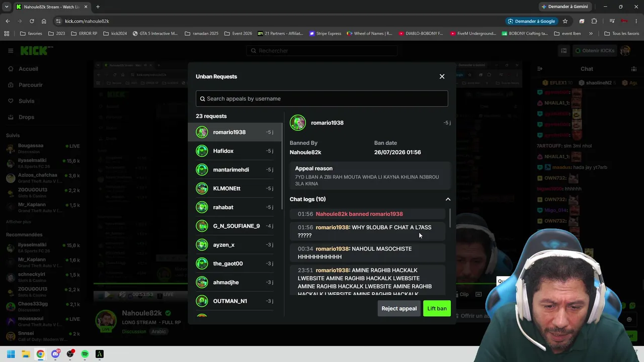Open a new browser tab
Viewport: 644px width, 362px height.
[98, 7]
